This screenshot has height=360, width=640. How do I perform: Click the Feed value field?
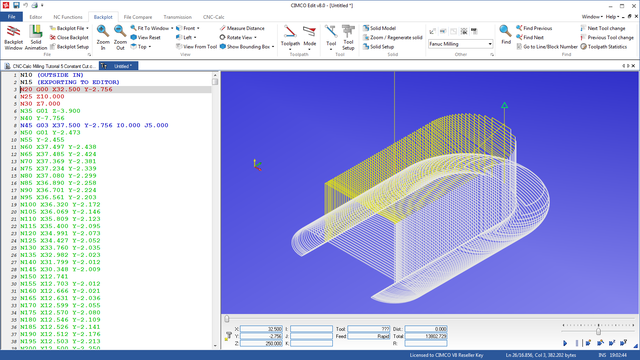click(369, 336)
